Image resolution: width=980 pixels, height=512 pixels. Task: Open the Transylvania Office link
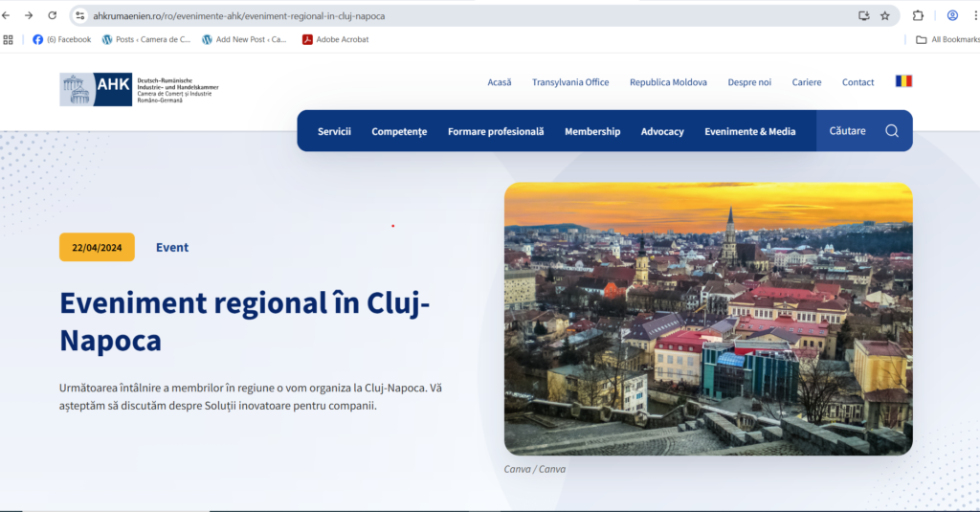(x=570, y=82)
